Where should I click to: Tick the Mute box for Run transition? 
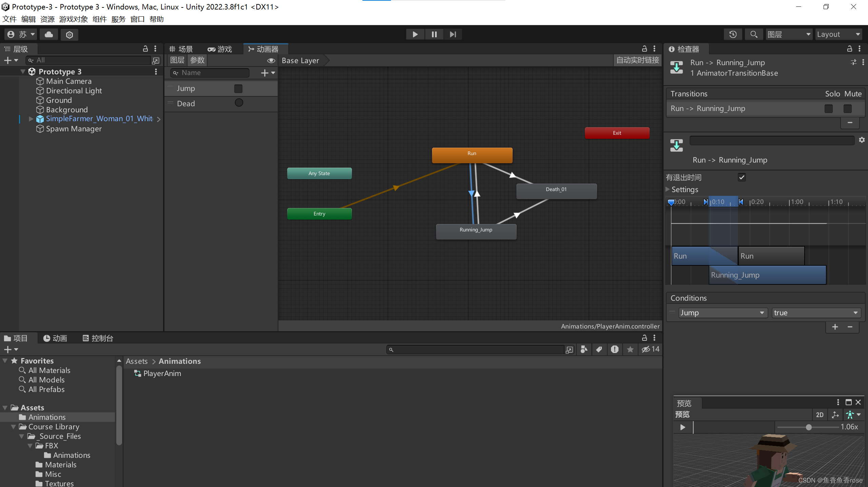(847, 109)
